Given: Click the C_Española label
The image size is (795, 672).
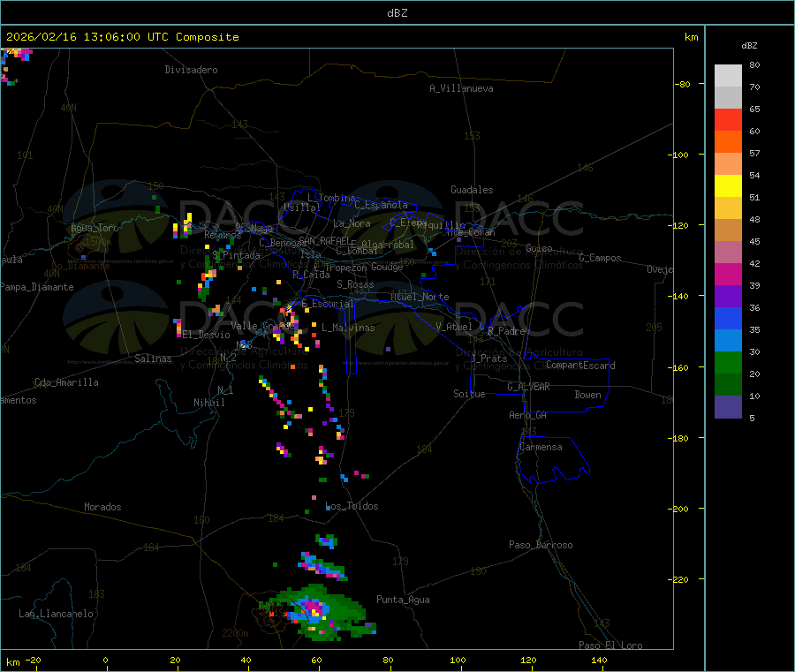Looking at the screenshot, I should pos(382,205).
